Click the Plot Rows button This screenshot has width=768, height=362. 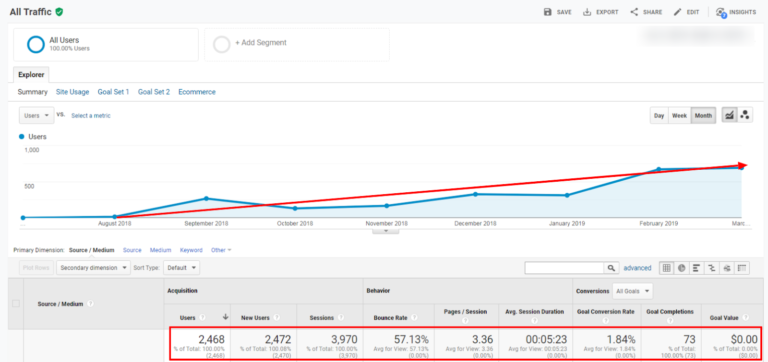point(37,268)
